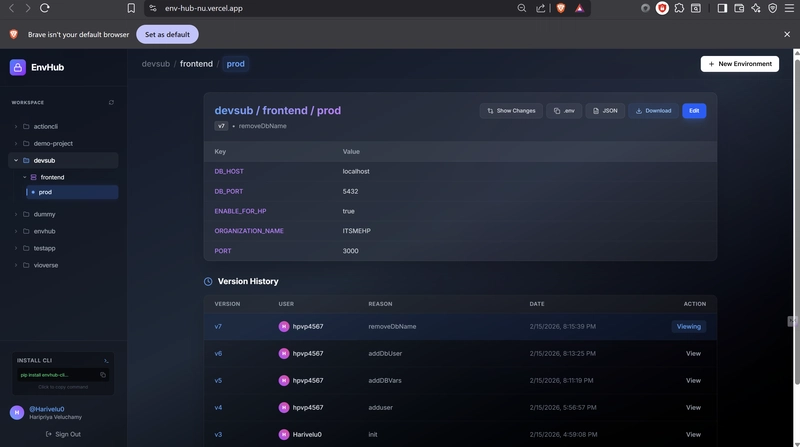800x447 pixels.
Task: Download the environment file
Action: point(653,111)
